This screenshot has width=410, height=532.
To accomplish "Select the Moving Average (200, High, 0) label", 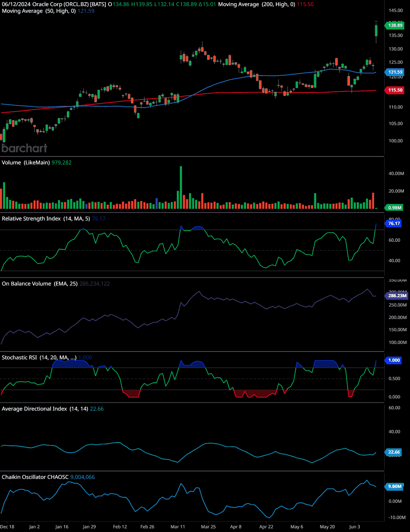I will (x=257, y=4).
